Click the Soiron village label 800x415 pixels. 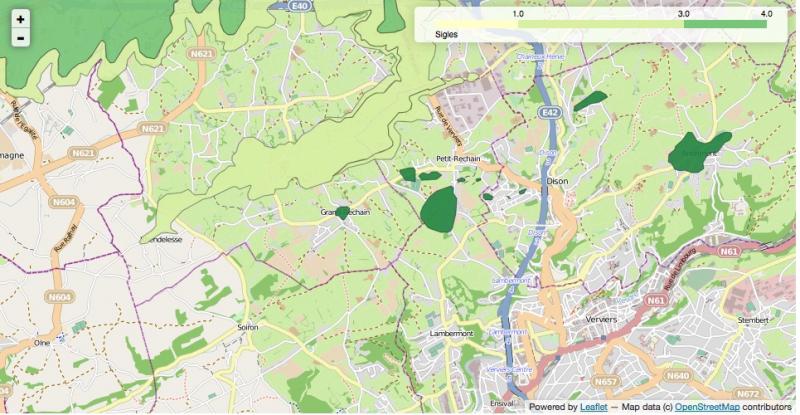point(248,327)
